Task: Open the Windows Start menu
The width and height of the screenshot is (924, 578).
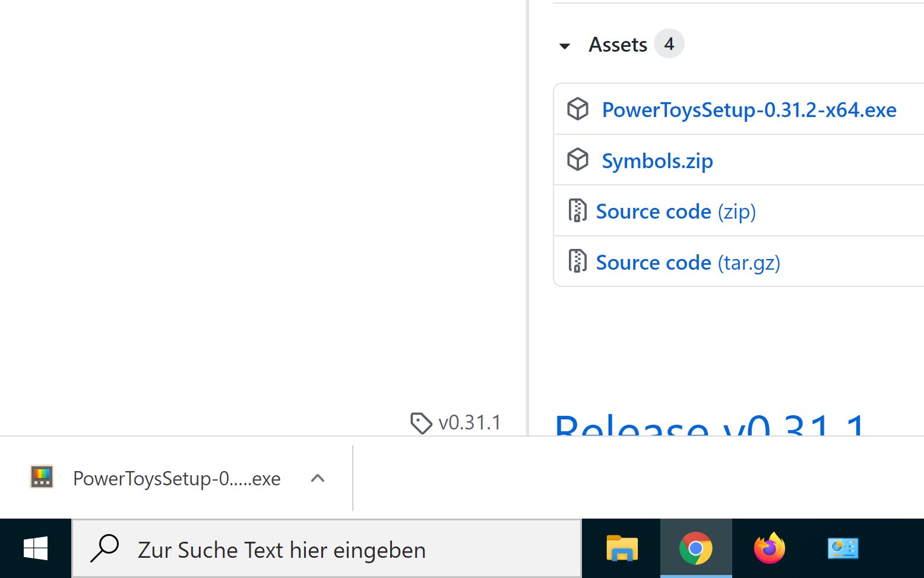Action: pyautogui.click(x=35, y=548)
